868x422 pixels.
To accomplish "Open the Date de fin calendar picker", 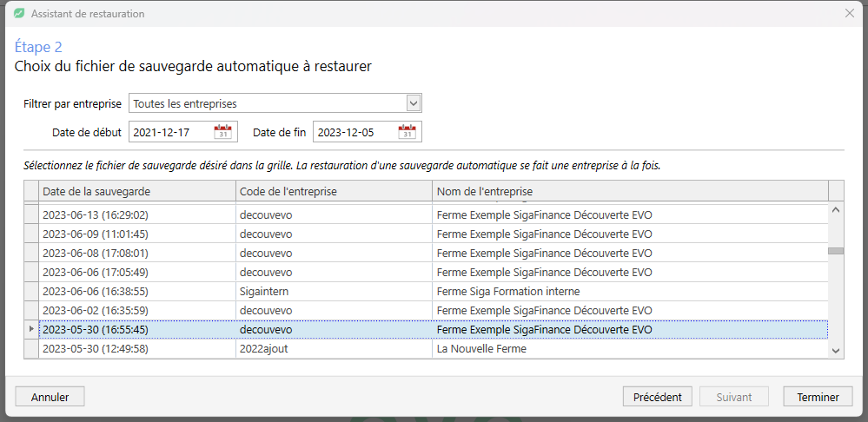I will click(407, 132).
